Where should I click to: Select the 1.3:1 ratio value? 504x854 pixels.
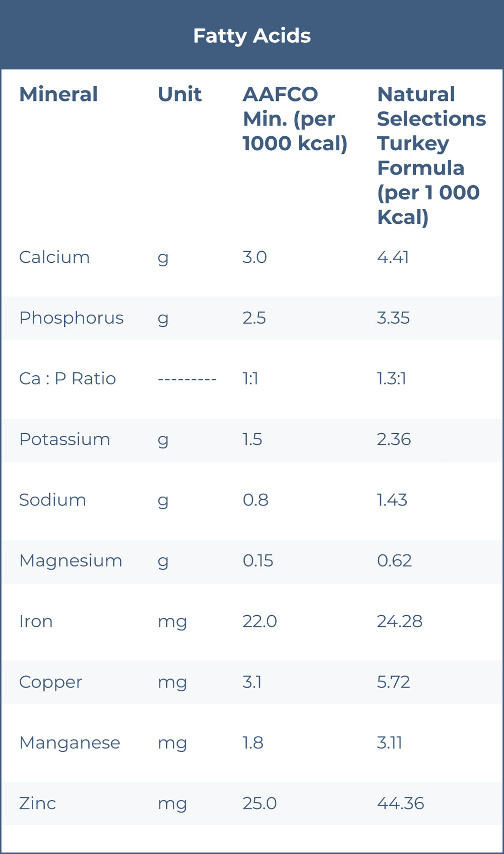[x=392, y=378]
